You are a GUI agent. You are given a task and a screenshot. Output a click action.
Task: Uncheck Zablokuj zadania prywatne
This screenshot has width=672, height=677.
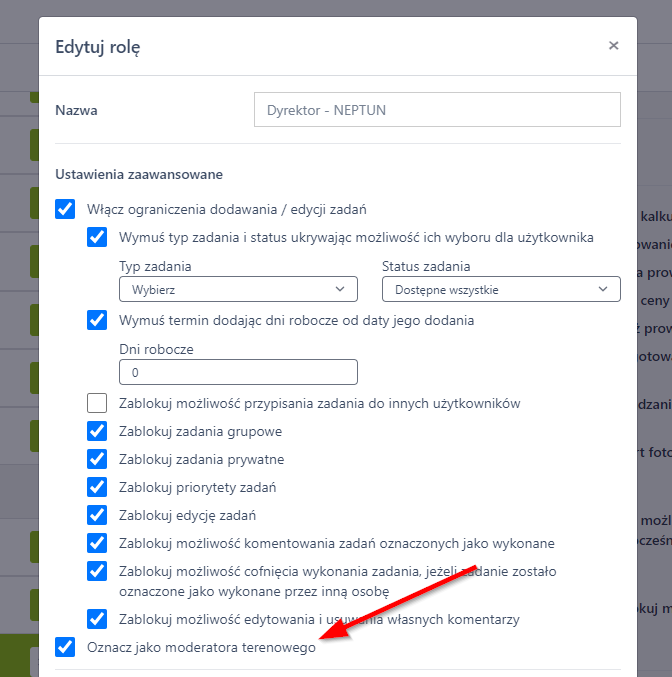97,459
